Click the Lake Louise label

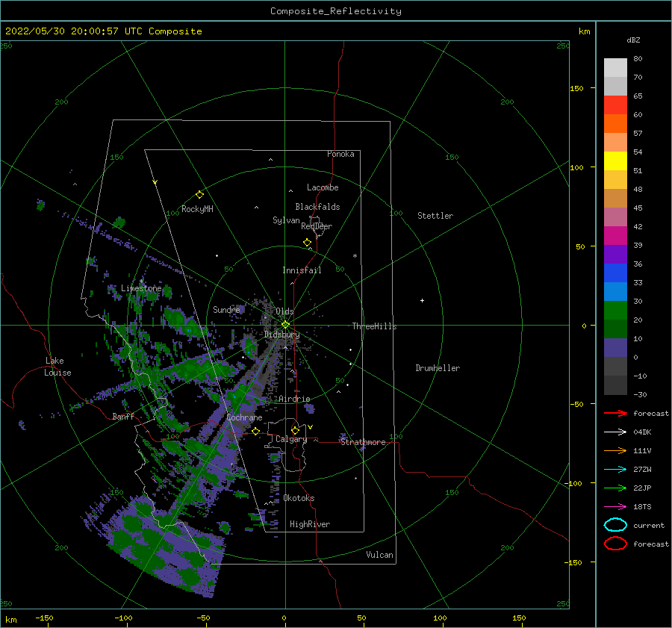57,367
